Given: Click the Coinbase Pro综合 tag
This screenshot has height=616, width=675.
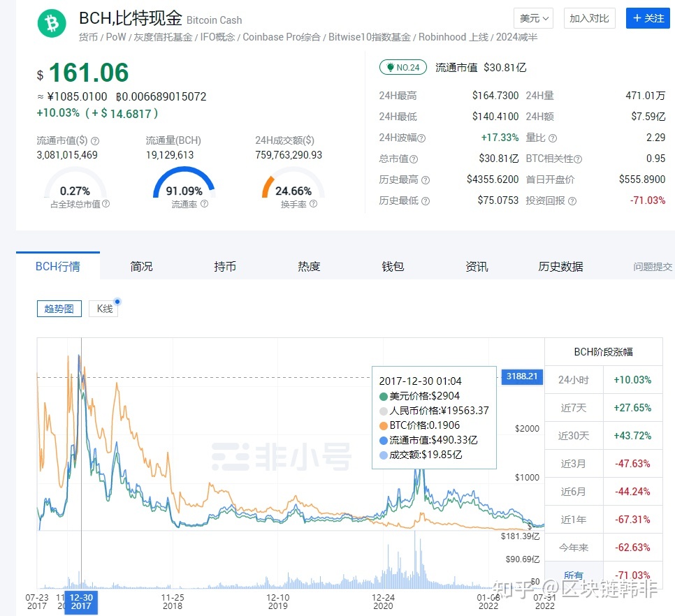Looking at the screenshot, I should tap(282, 38).
